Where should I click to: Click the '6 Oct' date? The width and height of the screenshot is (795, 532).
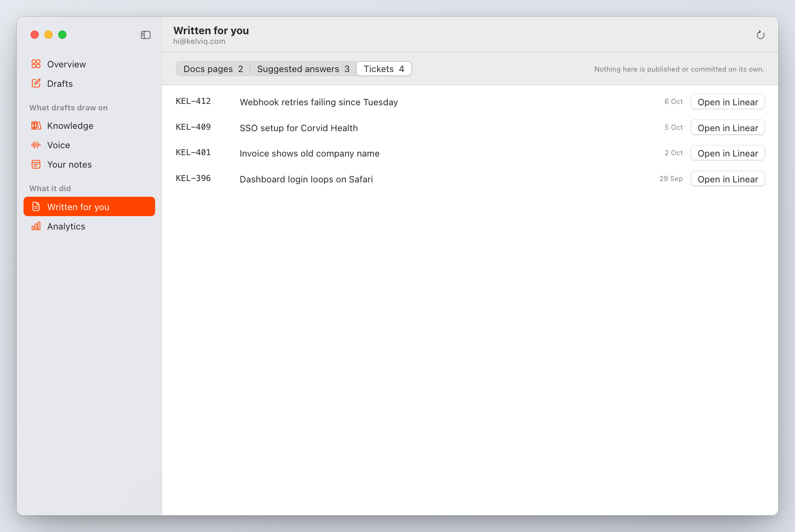click(x=674, y=102)
